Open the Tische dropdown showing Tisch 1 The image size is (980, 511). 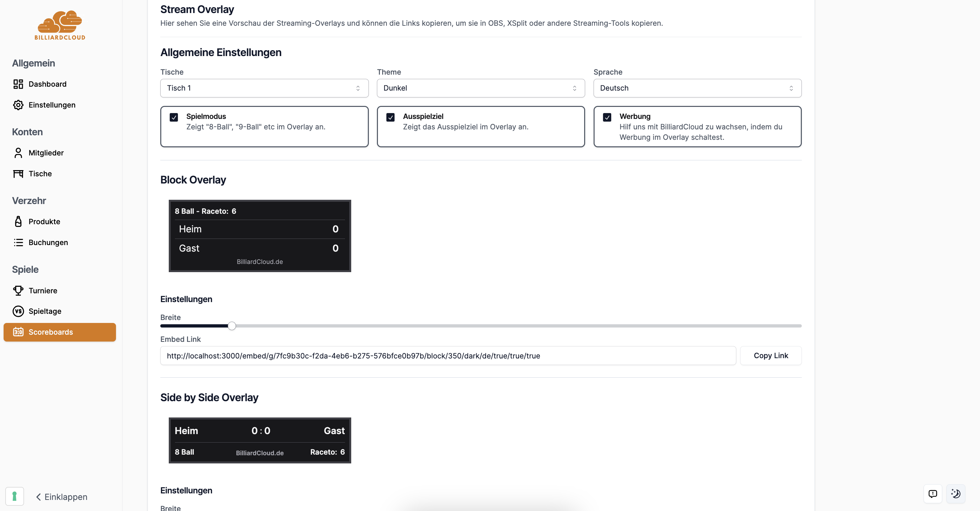click(x=264, y=88)
